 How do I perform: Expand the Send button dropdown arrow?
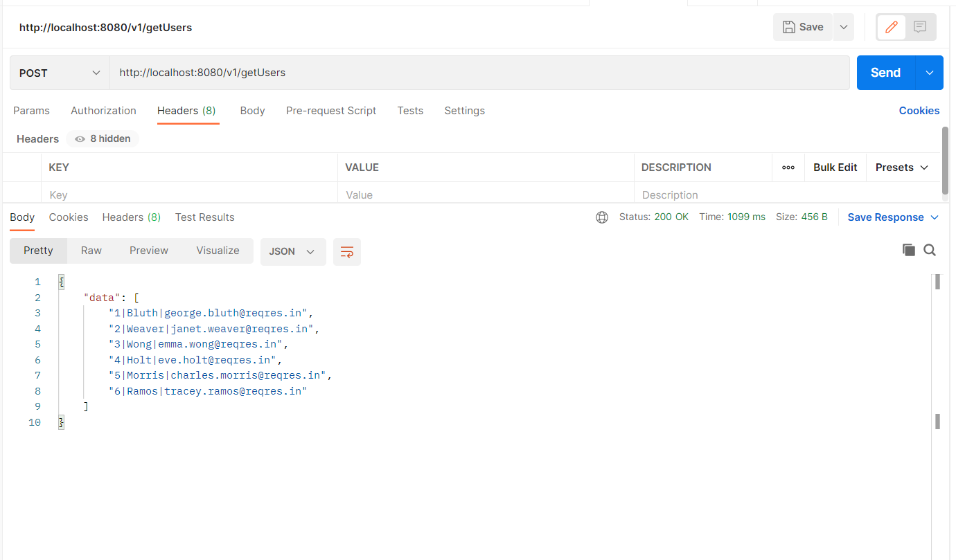[929, 73]
